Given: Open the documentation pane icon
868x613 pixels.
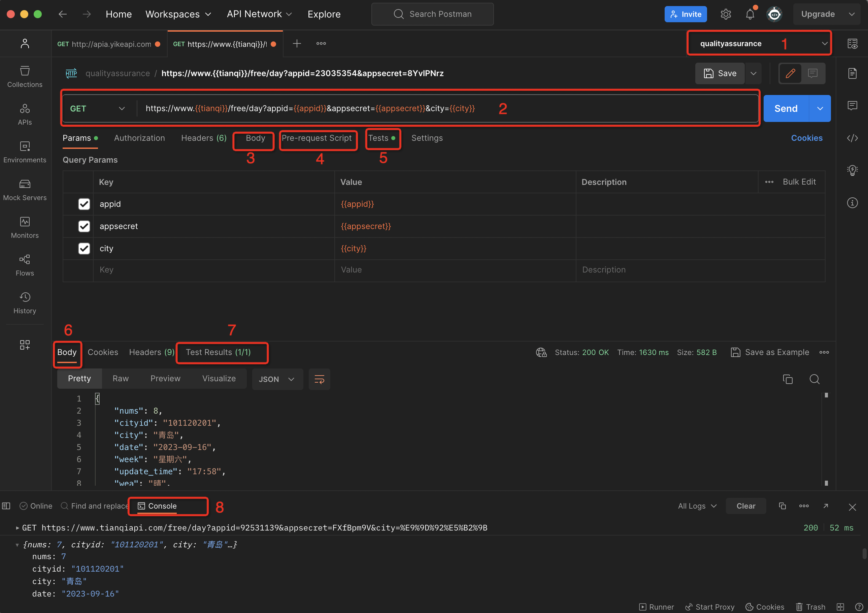Looking at the screenshot, I should (x=853, y=73).
